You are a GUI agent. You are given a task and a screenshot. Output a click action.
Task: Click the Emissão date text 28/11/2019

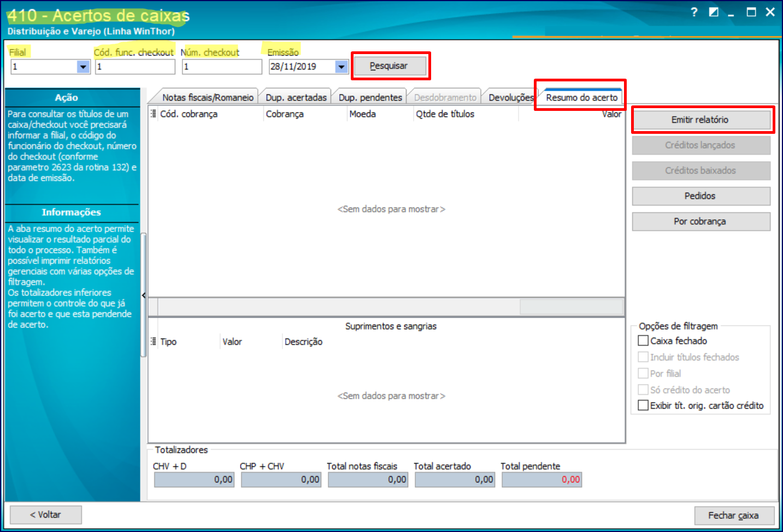[293, 67]
